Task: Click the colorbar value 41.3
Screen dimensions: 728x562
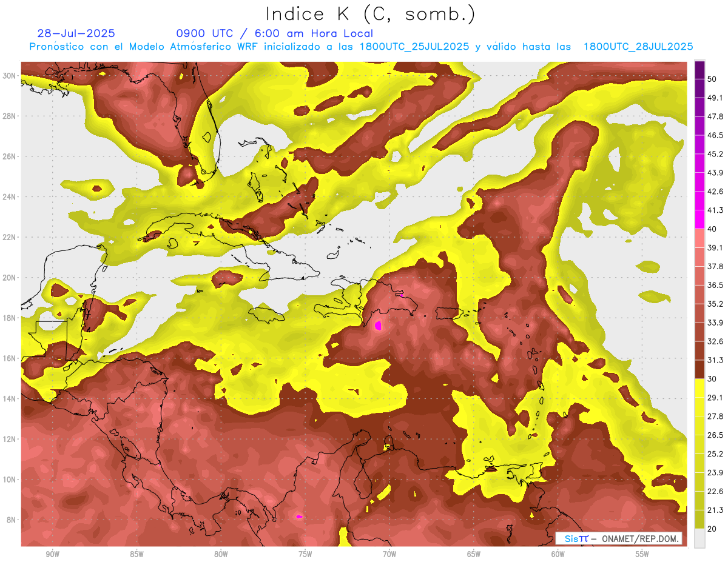Action: tap(715, 210)
